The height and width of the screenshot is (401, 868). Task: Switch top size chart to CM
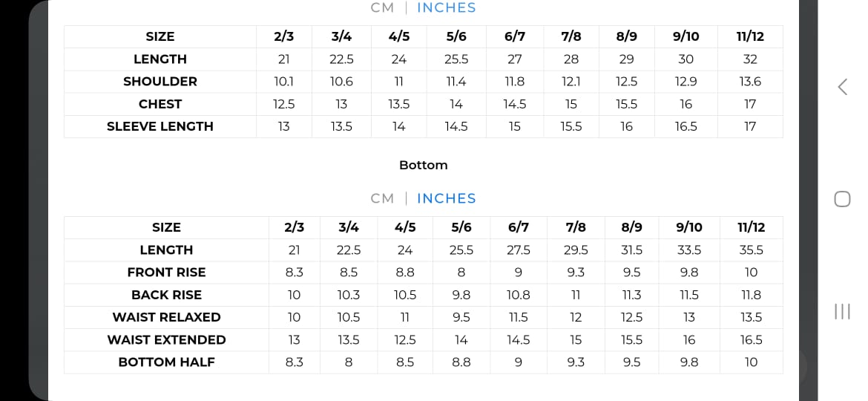click(382, 8)
